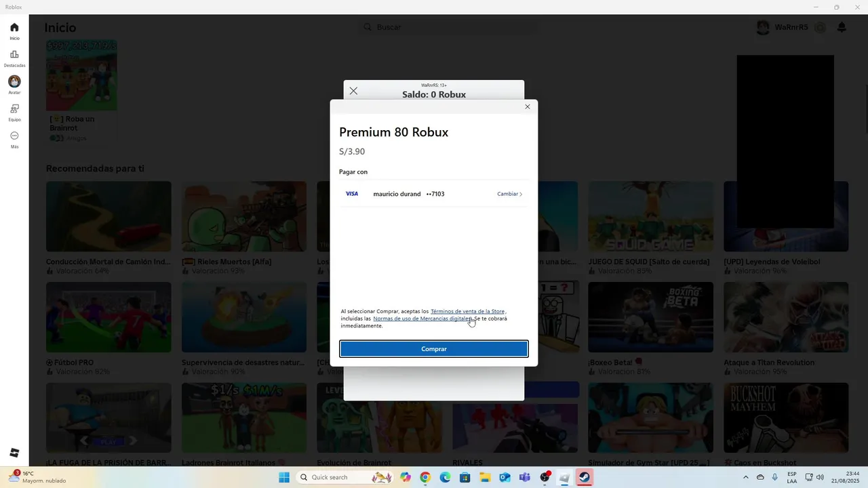
Task: Open the Inicio home icon in sidebar
Action: (14, 27)
